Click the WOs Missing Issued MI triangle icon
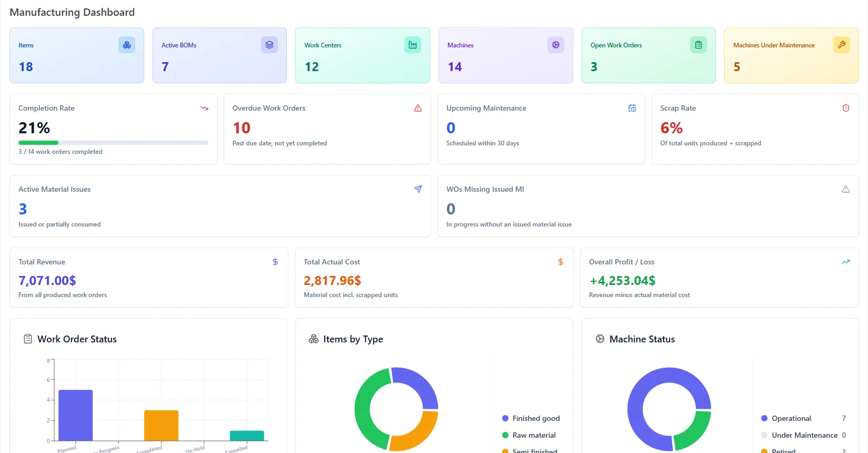The image size is (868, 453). 846,189
